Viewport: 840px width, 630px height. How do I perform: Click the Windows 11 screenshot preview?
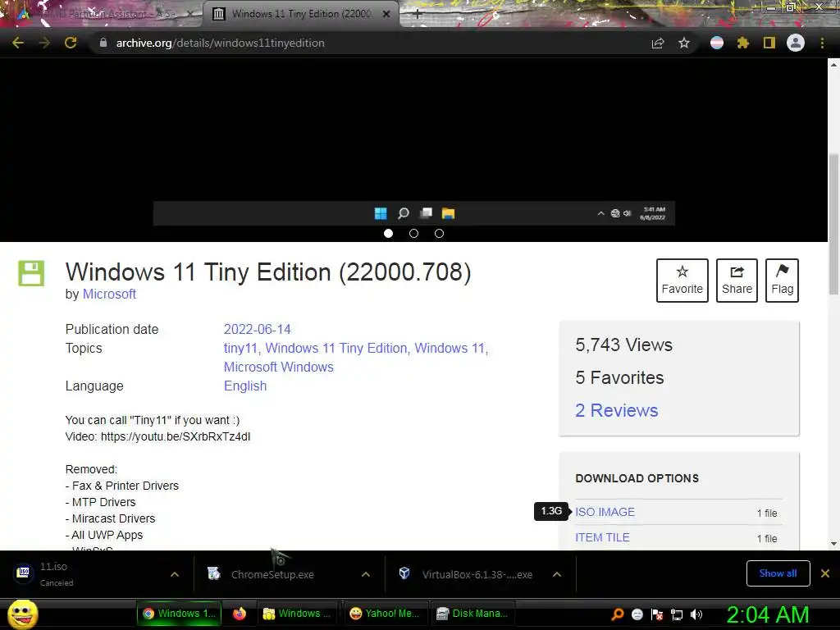click(413, 142)
